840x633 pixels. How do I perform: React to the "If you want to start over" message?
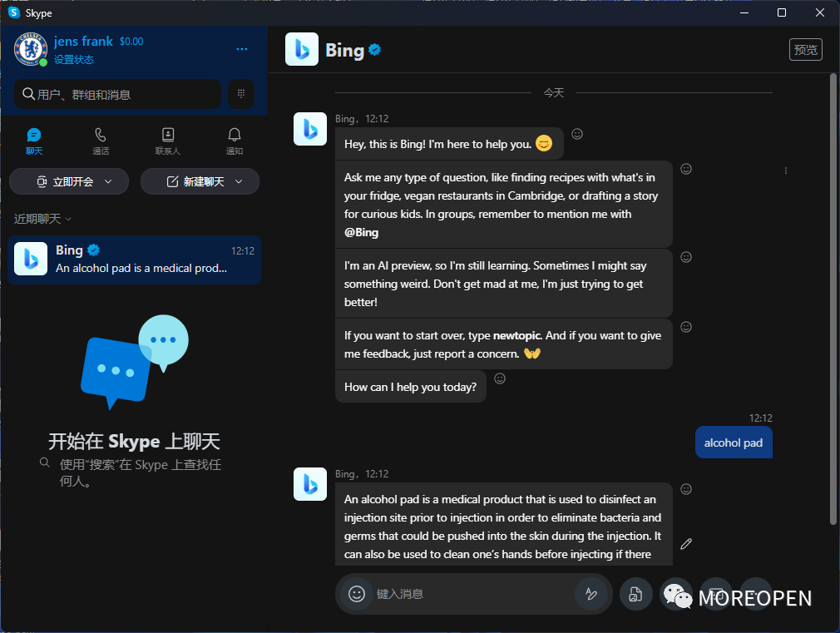(x=686, y=327)
